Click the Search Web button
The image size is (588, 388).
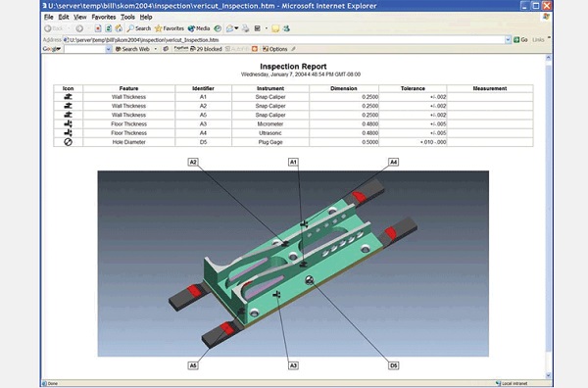(x=132, y=49)
